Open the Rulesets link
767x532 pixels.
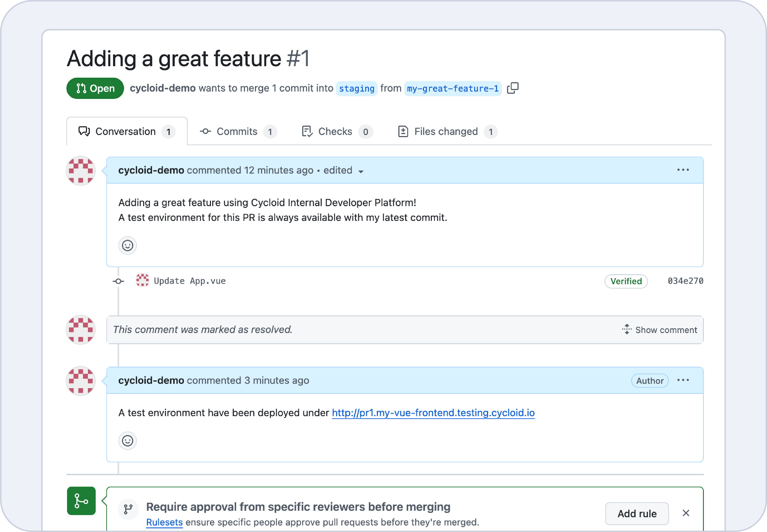[164, 522]
